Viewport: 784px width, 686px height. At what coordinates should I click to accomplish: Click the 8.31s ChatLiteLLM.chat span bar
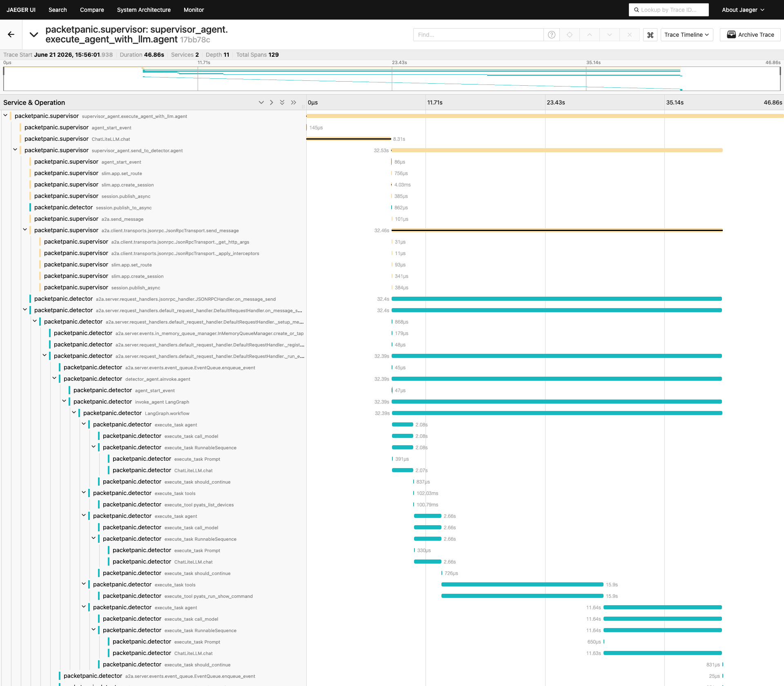tap(349, 139)
